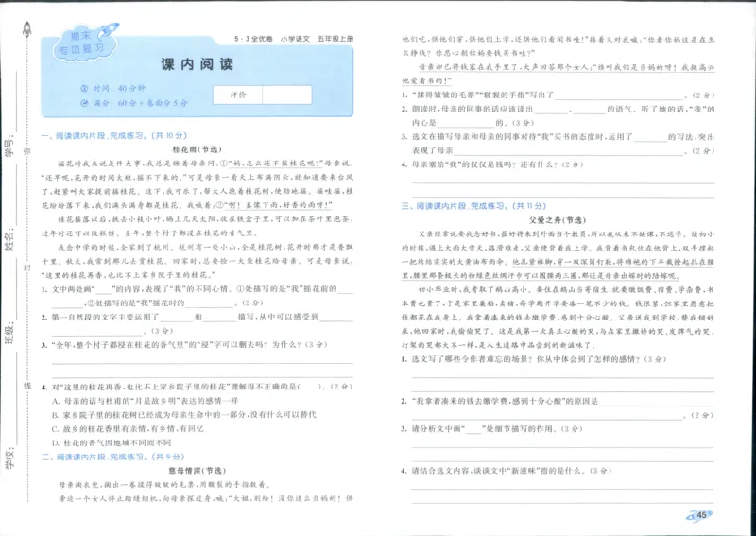Click the small rocket icon above the dotted margin line
The width and height of the screenshot is (756, 536).
point(27,30)
